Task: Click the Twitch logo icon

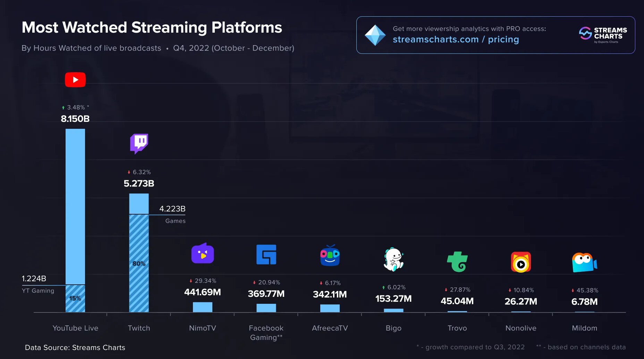Action: point(139,143)
